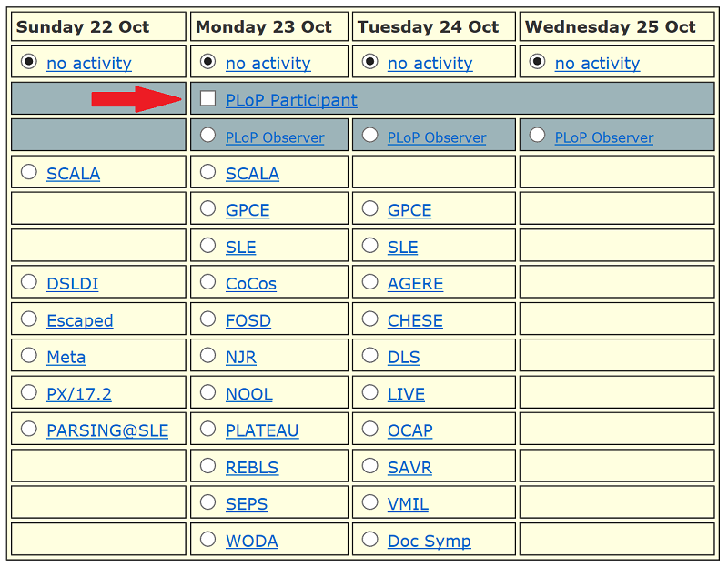Viewport: 728px width, 567px height.
Task: Select the Doc Symp option
Action: (370, 539)
